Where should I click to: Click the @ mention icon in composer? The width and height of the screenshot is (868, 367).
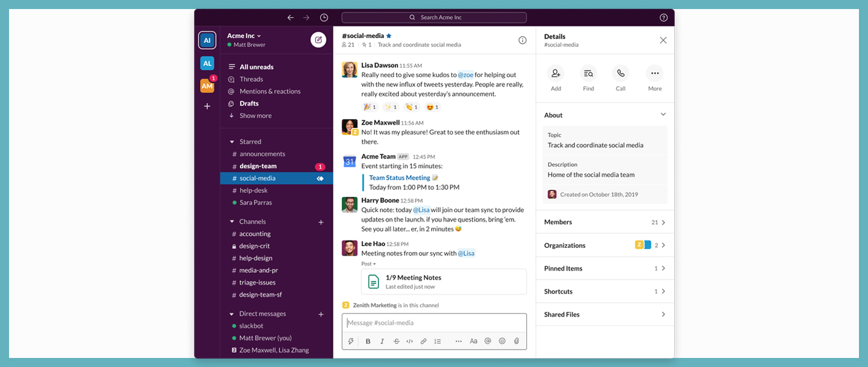(x=488, y=341)
